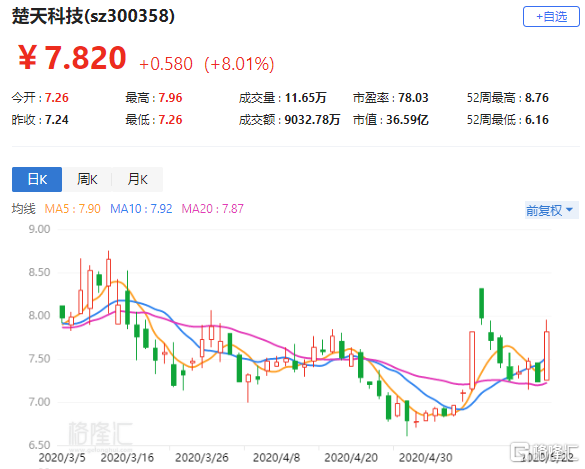Image resolution: width=585 pixels, height=469 pixels.
Task: Switch to the 周K weekly chart tab
Action: (87, 179)
